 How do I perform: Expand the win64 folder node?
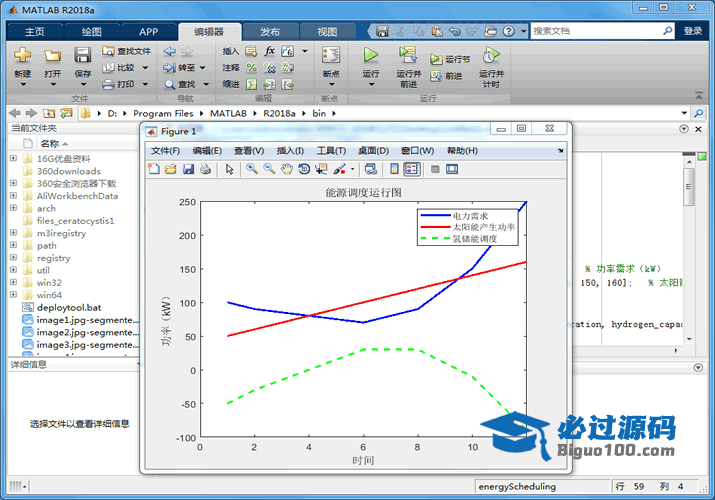click(x=13, y=294)
